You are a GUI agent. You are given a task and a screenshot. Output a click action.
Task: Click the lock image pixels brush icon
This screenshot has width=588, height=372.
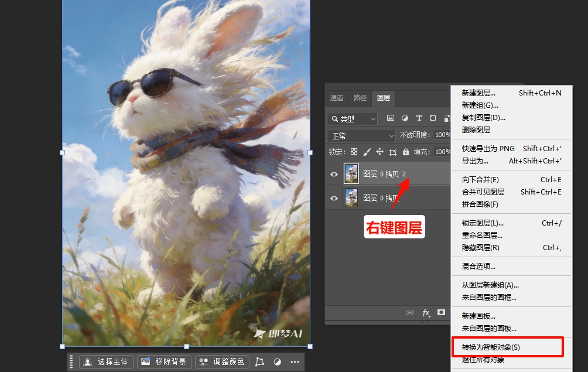(x=367, y=151)
